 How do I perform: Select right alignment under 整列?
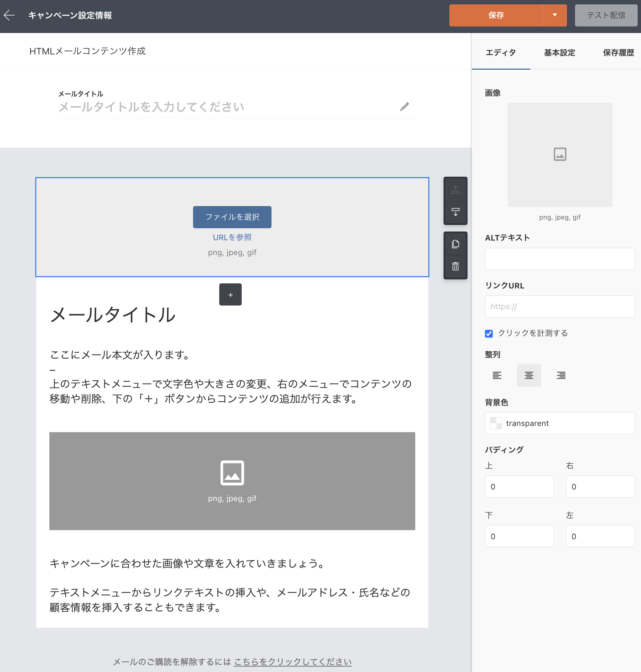pos(561,375)
